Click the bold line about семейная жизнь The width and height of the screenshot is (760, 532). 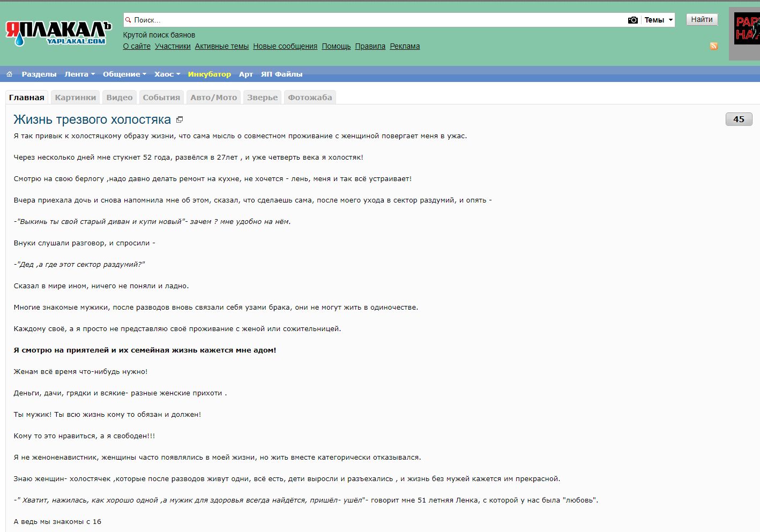point(145,350)
